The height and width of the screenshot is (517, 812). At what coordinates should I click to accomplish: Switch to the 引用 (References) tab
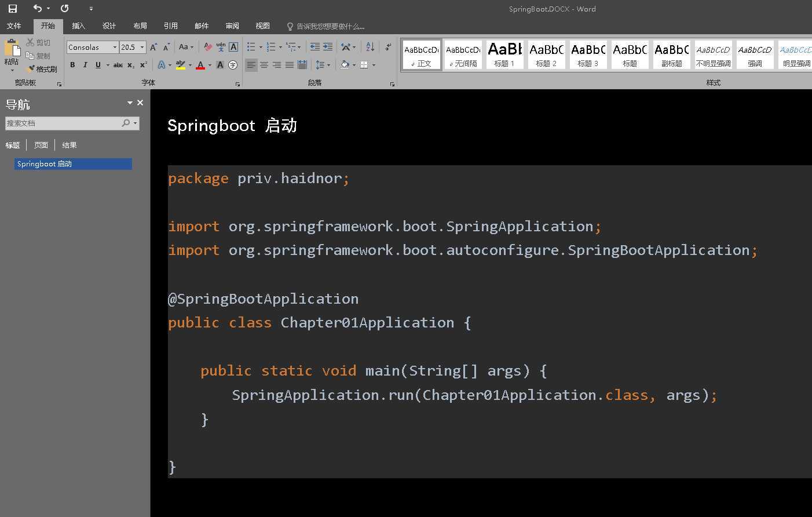pos(170,26)
